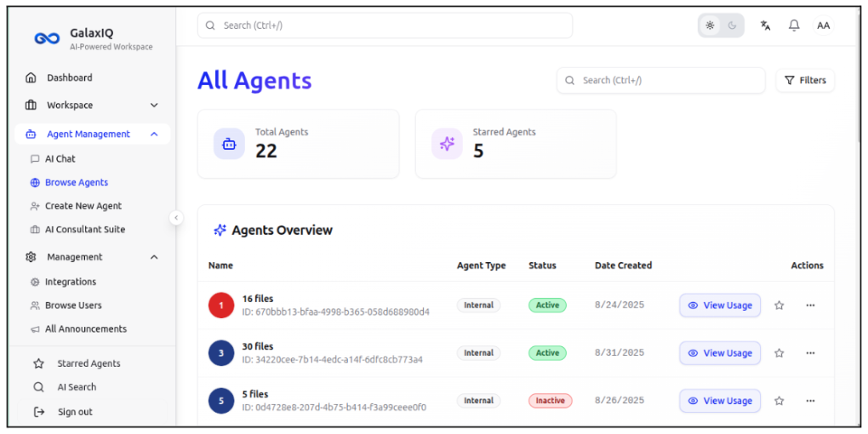Image resolution: width=868 pixels, height=434 pixels.
Task: Click the AI Consultant Suite icon
Action: (35, 230)
